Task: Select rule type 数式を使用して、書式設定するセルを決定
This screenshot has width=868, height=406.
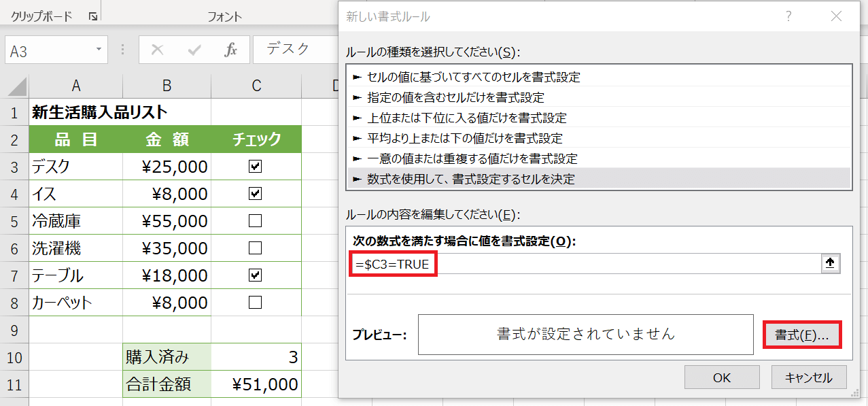Action: coord(470,180)
